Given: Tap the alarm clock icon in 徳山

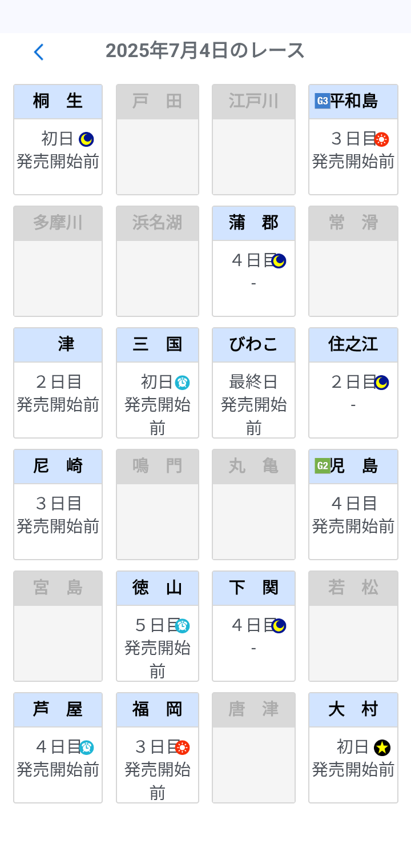Looking at the screenshot, I should click(182, 626).
